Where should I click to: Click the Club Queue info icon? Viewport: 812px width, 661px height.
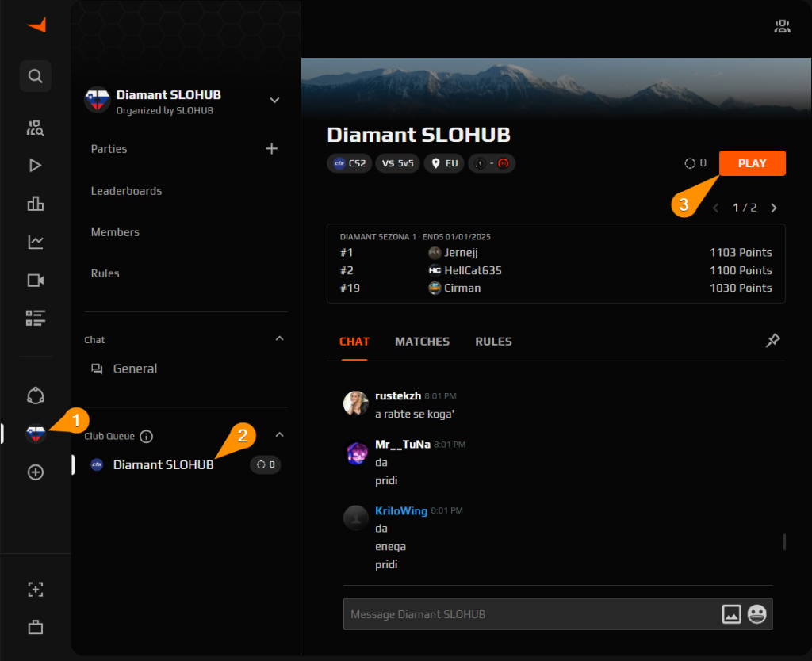[x=147, y=437]
